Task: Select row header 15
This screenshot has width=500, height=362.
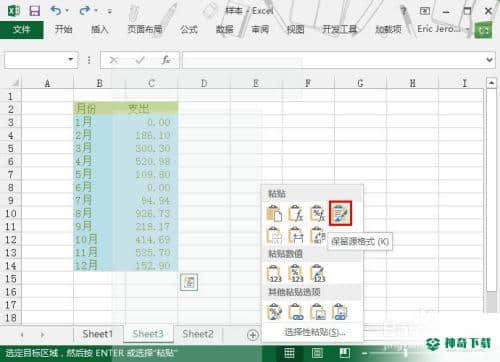Action: 11,279
